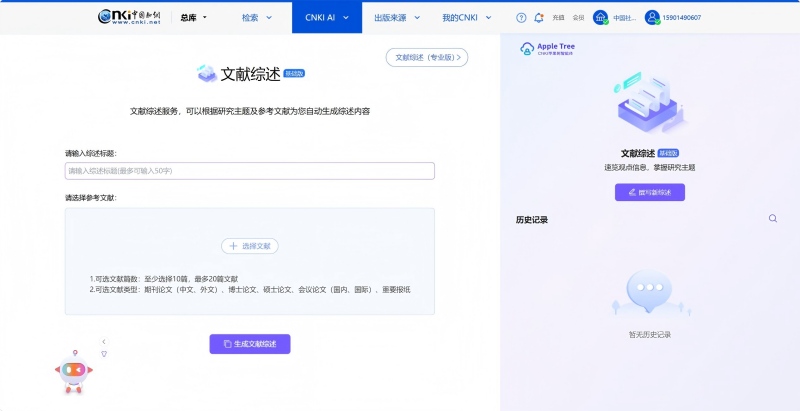Click the 选择文献 add button

(250, 245)
